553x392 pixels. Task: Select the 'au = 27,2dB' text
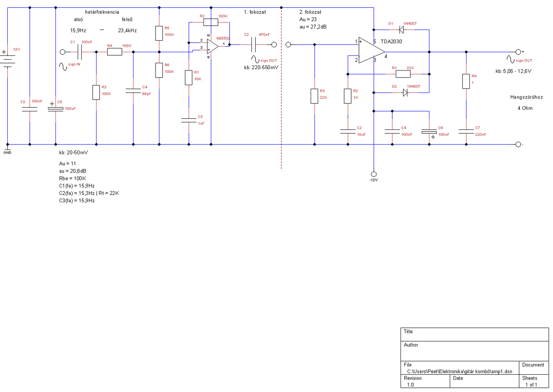coord(313,27)
